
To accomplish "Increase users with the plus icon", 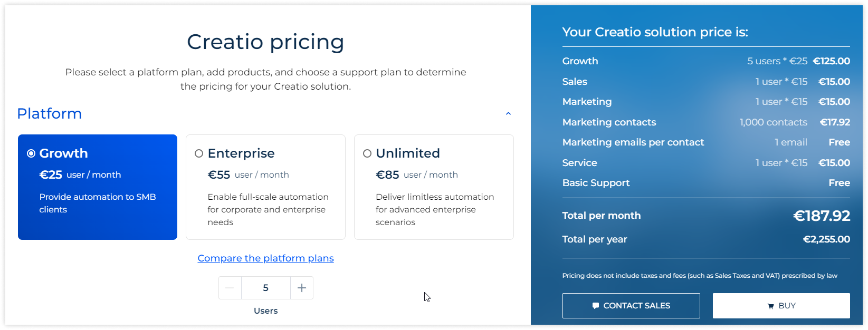I will [302, 288].
